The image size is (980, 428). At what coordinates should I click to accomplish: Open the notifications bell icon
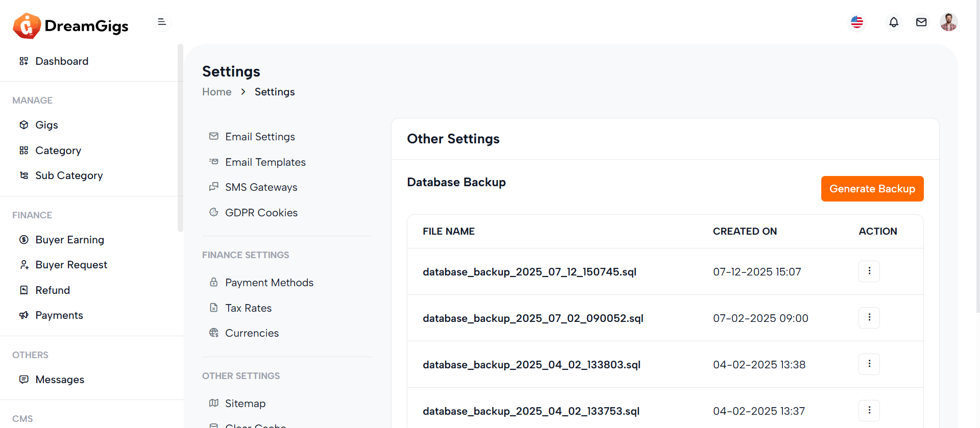(x=893, y=22)
